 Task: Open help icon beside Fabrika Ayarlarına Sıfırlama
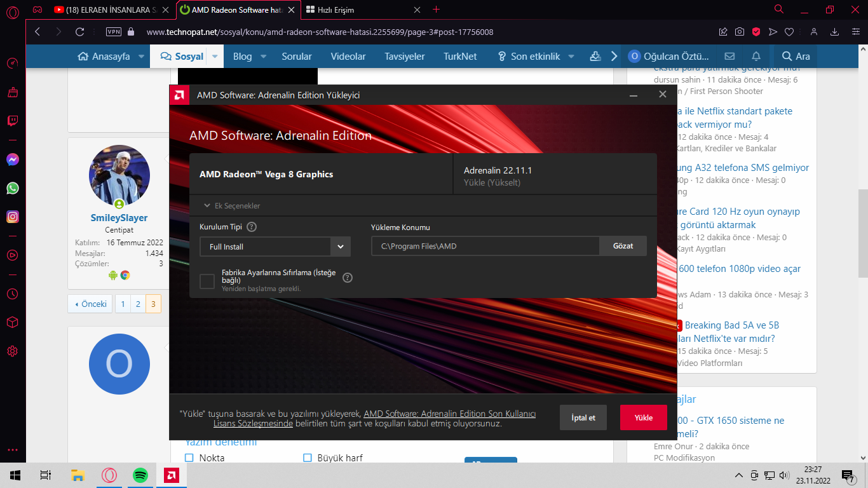pyautogui.click(x=348, y=277)
